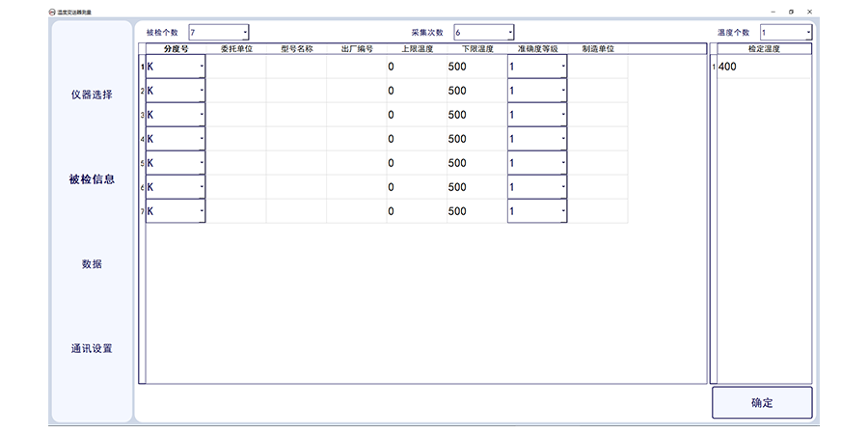Select the 被检信息 sidebar tab
The width and height of the screenshot is (868, 434).
(x=92, y=179)
